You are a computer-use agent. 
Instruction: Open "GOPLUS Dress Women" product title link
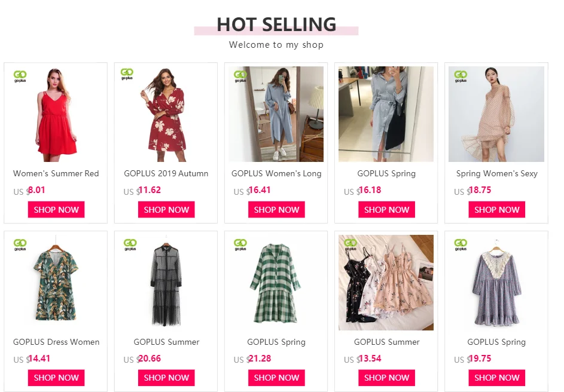56,342
